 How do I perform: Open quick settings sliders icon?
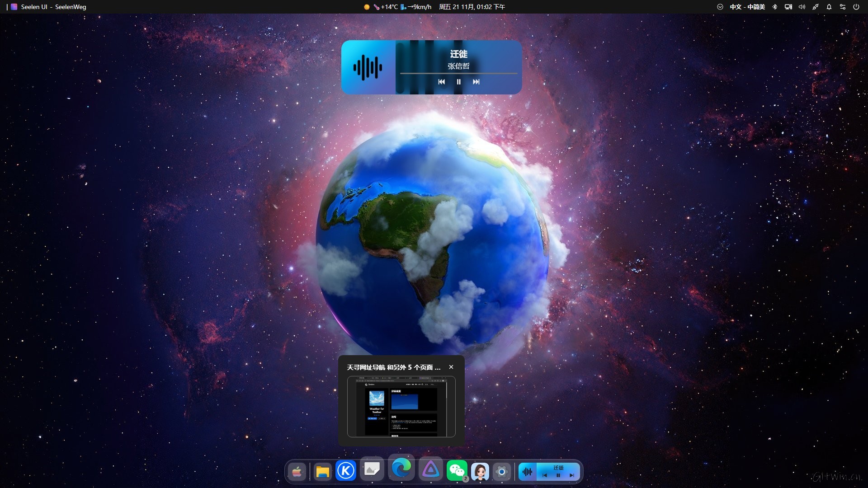(x=842, y=7)
